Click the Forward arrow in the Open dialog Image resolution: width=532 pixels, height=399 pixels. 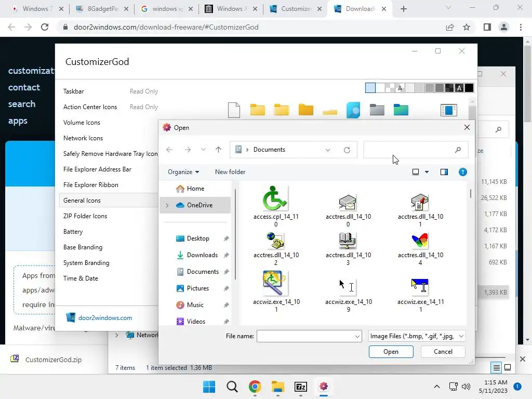point(187,150)
